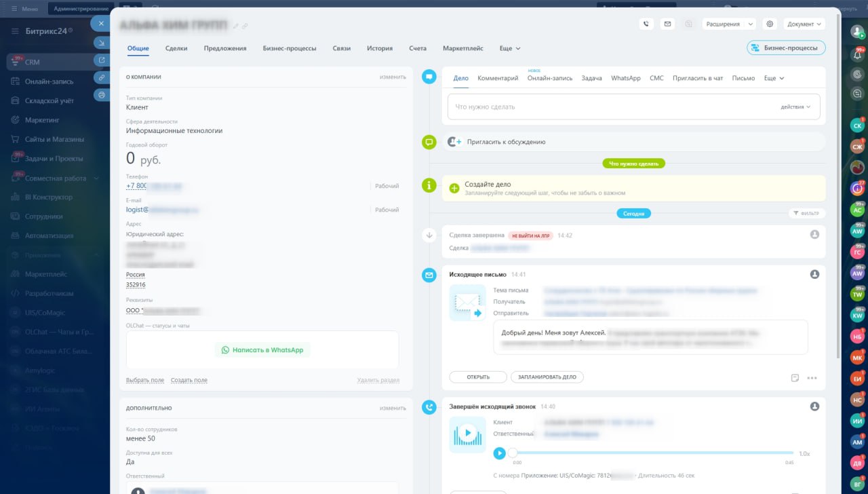Click the call recording seek slider
Screen dimensions: 868x494
(651, 453)
